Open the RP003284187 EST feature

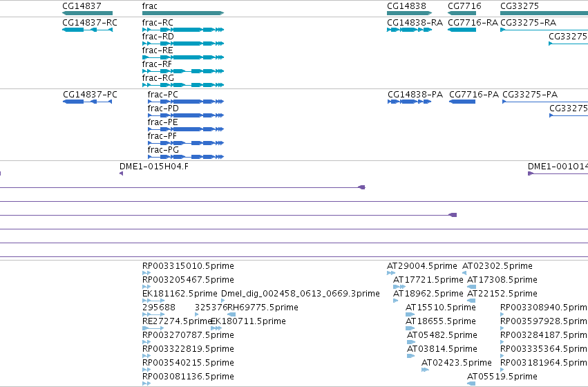pos(502,342)
